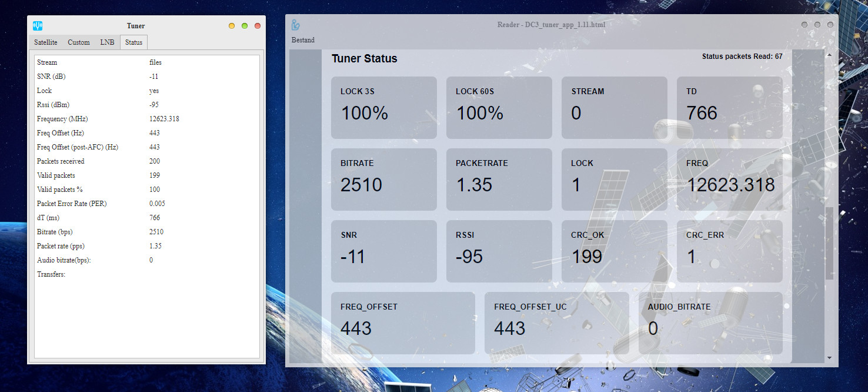868x392 pixels.
Task: Click the Reader vertical scrollbar thumb
Action: click(x=829, y=242)
